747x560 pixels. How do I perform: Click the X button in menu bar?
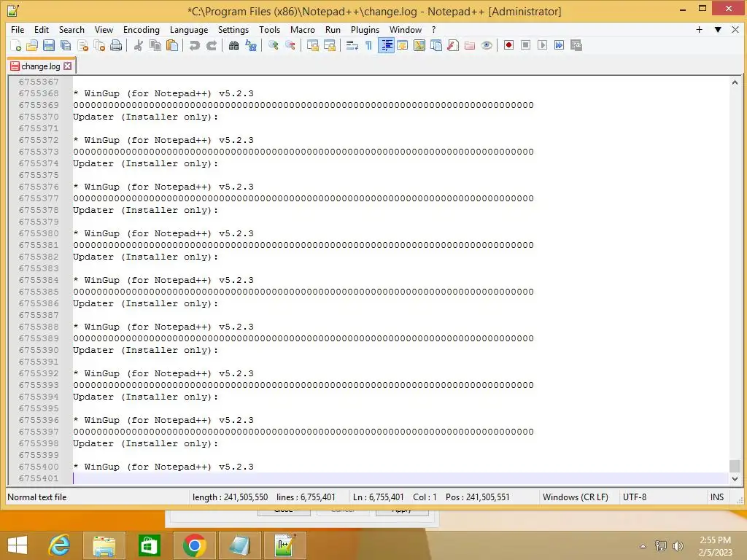pos(735,29)
